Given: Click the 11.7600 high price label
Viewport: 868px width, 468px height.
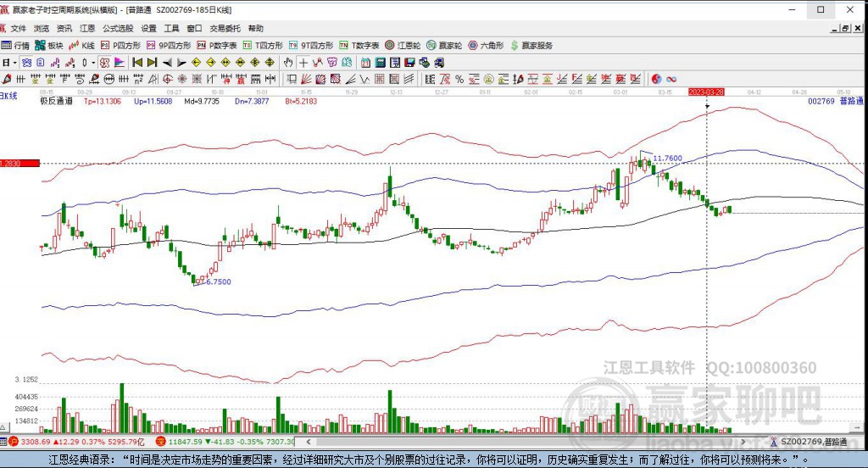Looking at the screenshot, I should [x=668, y=159].
